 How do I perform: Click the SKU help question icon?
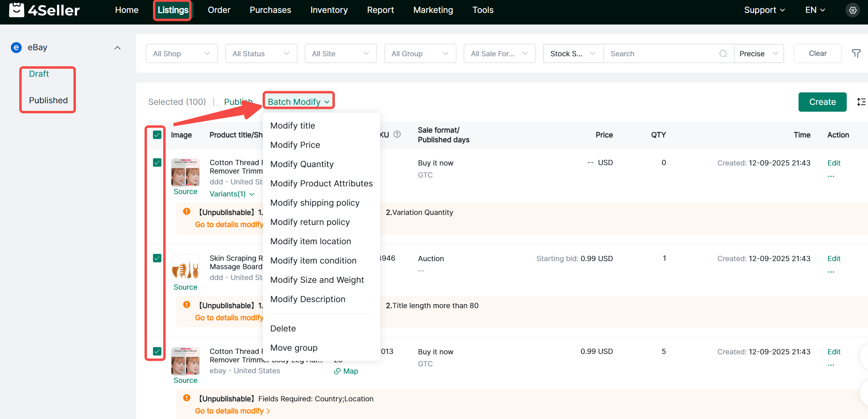pyautogui.click(x=397, y=135)
